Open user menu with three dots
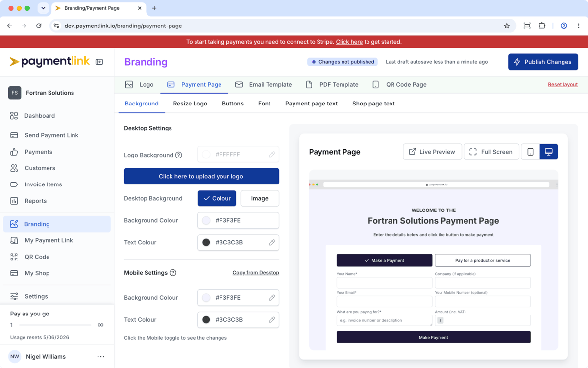 (101, 357)
